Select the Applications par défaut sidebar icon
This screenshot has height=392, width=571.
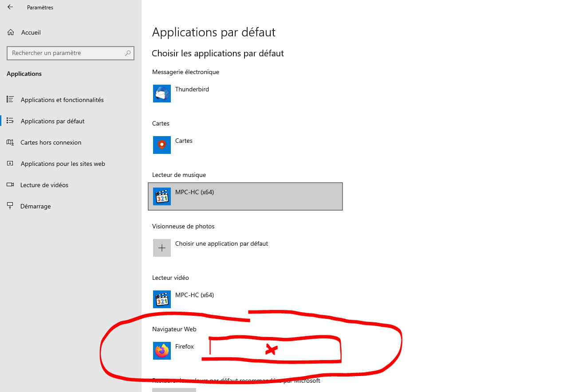click(10, 121)
